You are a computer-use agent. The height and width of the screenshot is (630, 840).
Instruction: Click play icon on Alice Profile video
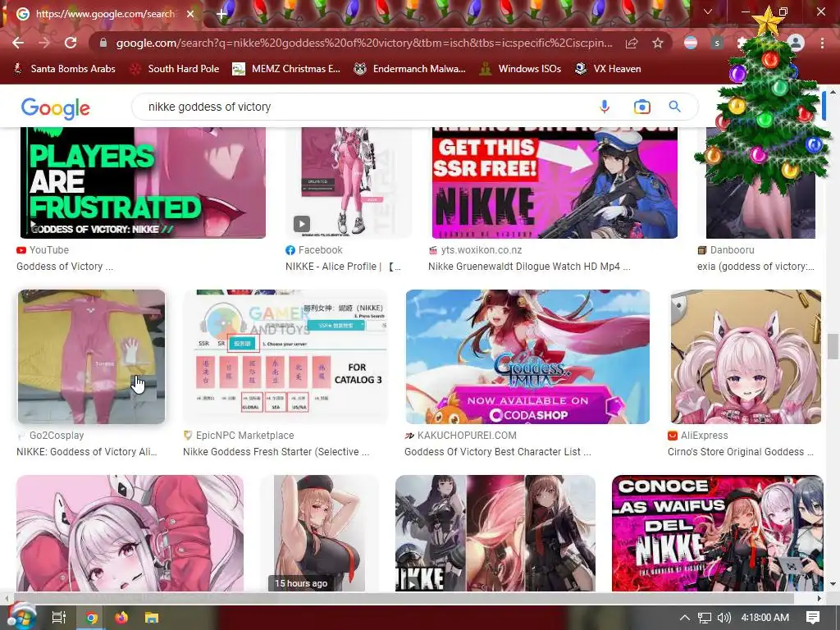pos(302,223)
